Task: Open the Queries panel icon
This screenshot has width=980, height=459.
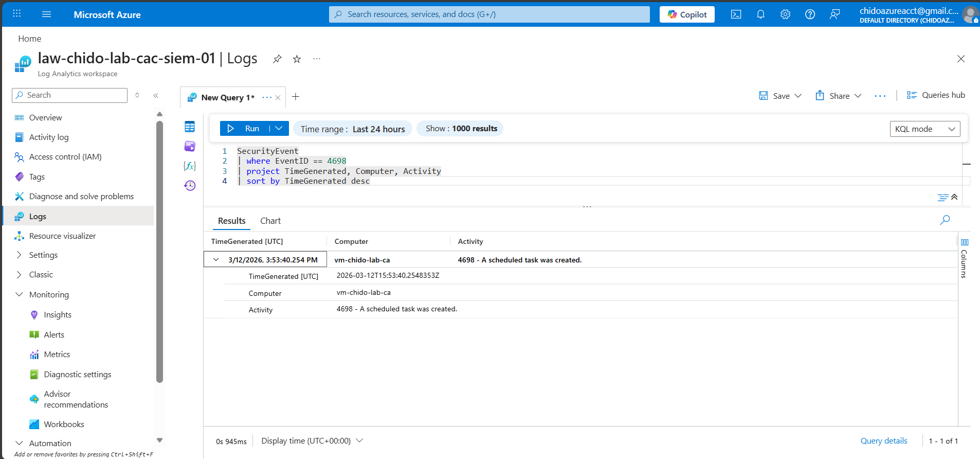Action: point(190,146)
